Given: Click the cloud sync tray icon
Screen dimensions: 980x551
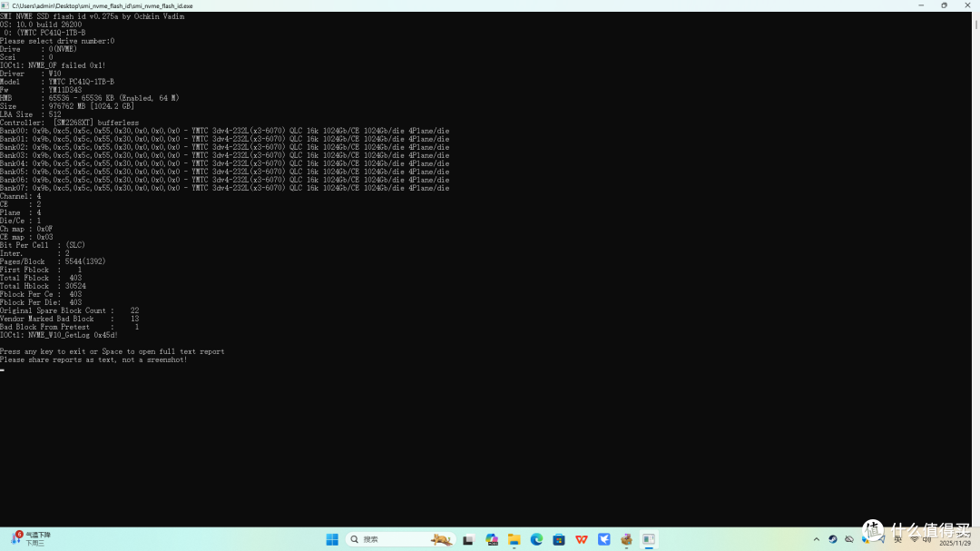Looking at the screenshot, I should tap(849, 539).
